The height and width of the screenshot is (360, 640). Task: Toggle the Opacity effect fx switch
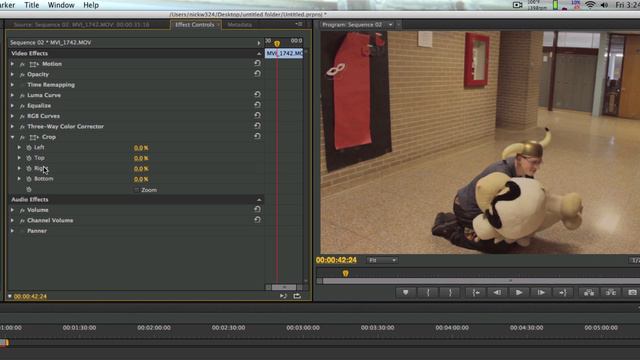pyautogui.click(x=22, y=75)
